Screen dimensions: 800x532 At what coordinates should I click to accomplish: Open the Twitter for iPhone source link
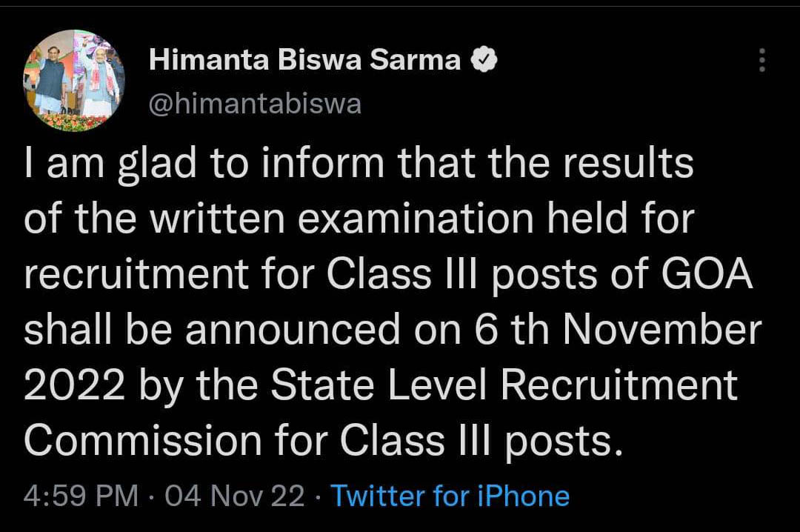click(x=450, y=496)
